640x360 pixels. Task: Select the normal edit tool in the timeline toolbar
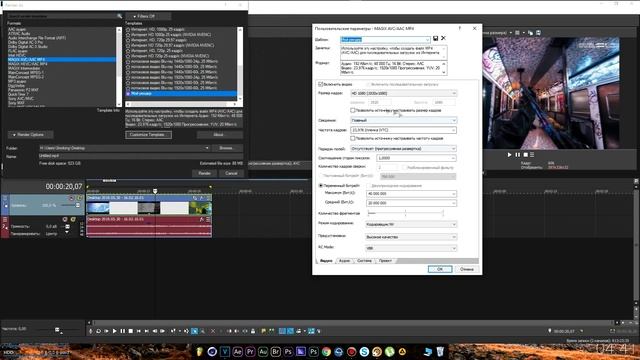coord(194,331)
